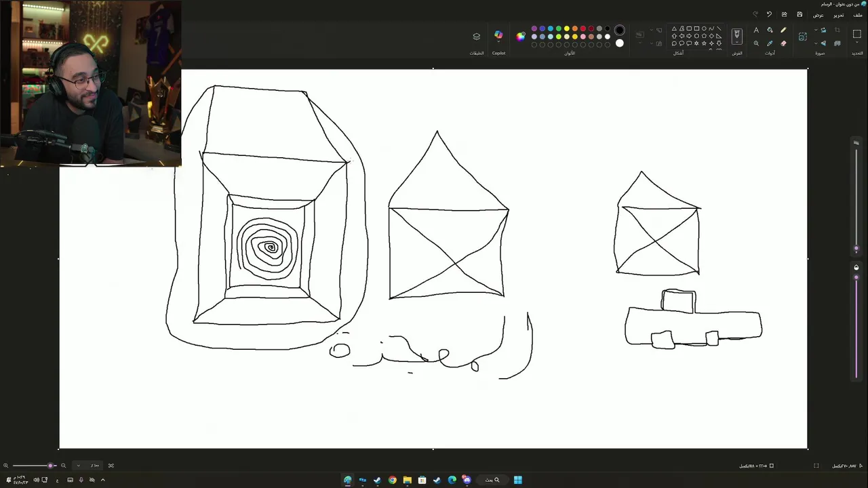868x488 pixels.
Task: Open the Copilot dropdown chevron
Action: tap(498, 41)
